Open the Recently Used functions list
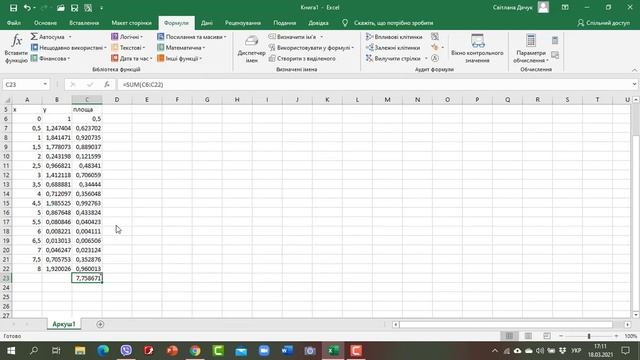The width and height of the screenshot is (640, 360). 69,48
